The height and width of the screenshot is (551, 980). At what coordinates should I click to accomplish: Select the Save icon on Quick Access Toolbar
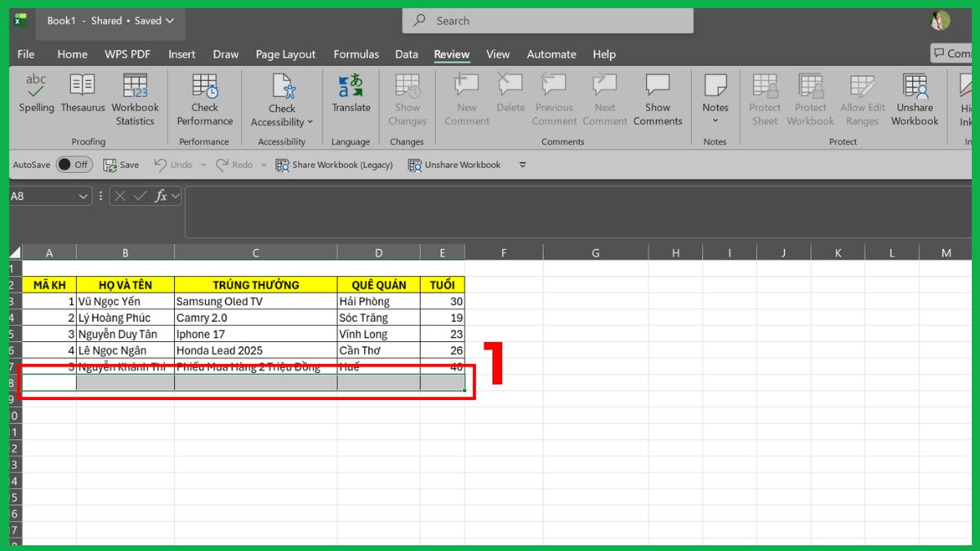pos(121,164)
